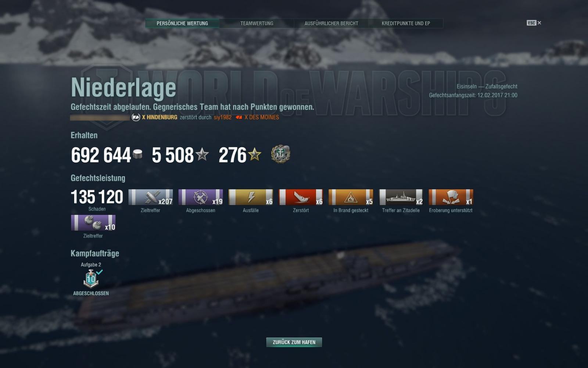Click the Zurück zum Hafen button
The height and width of the screenshot is (368, 588).
tap(294, 342)
